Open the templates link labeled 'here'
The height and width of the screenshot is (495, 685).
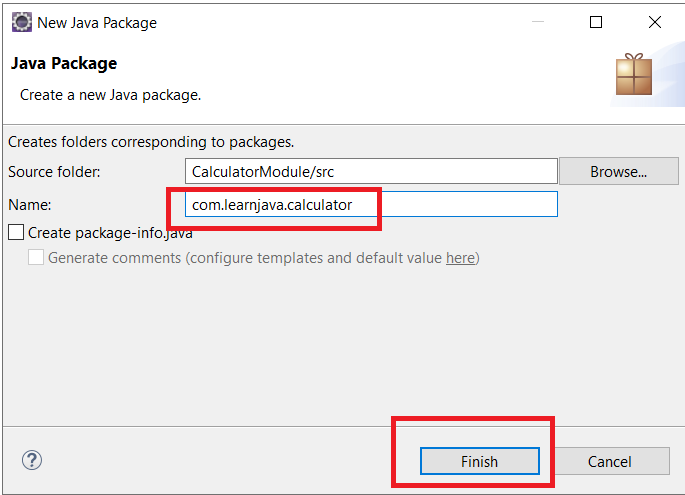pos(460,258)
